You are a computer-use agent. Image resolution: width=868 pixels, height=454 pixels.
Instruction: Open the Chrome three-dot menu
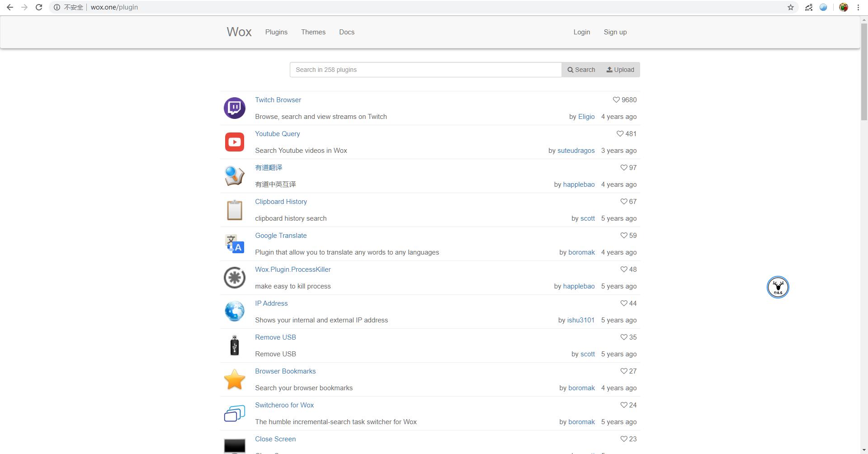coord(858,7)
